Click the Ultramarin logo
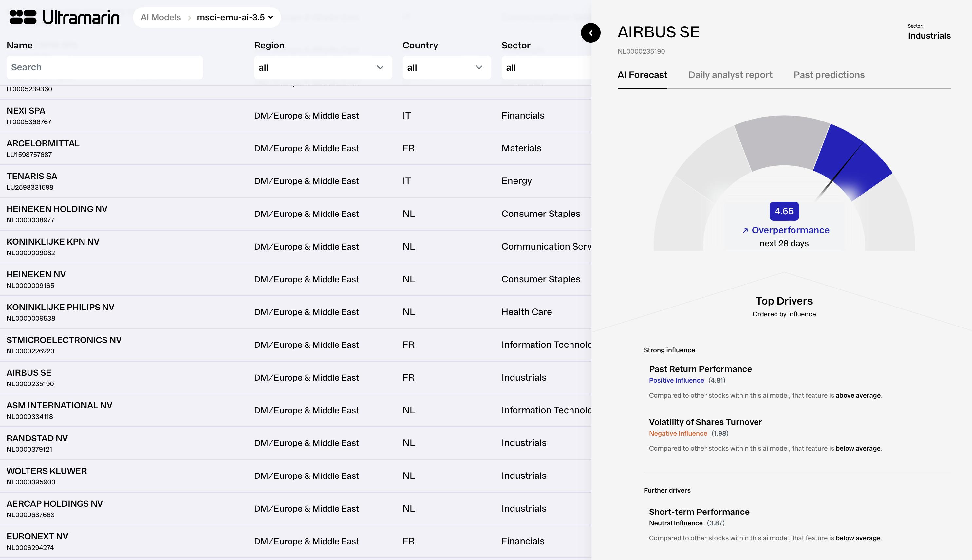The width and height of the screenshot is (972, 560). point(65,17)
